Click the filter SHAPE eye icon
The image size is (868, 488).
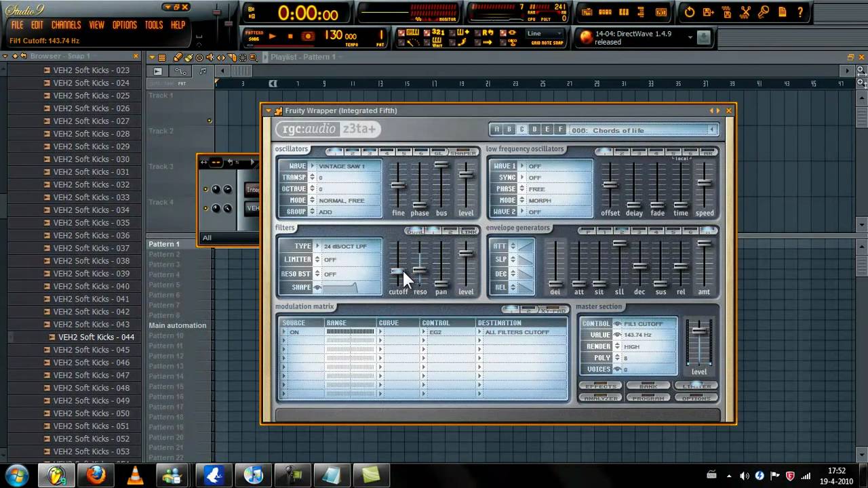(x=317, y=287)
